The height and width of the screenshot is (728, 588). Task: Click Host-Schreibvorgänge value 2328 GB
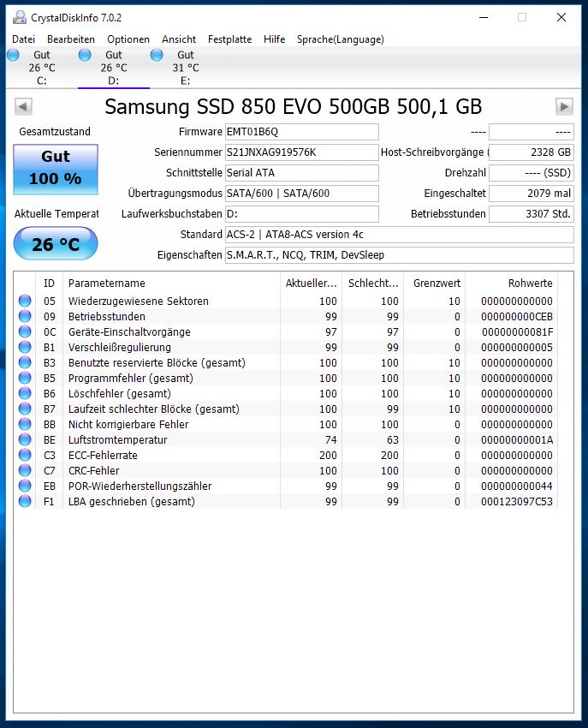point(532,152)
